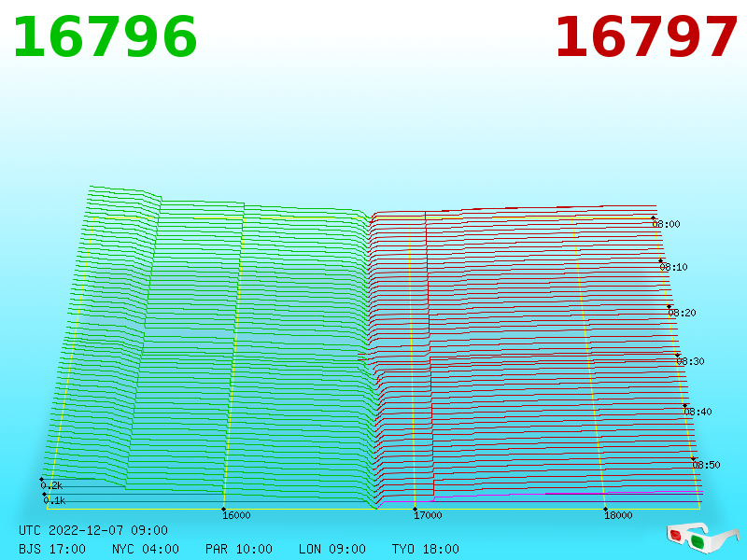
Task: Click the PAR 10:00 clock
Action: pos(239,549)
